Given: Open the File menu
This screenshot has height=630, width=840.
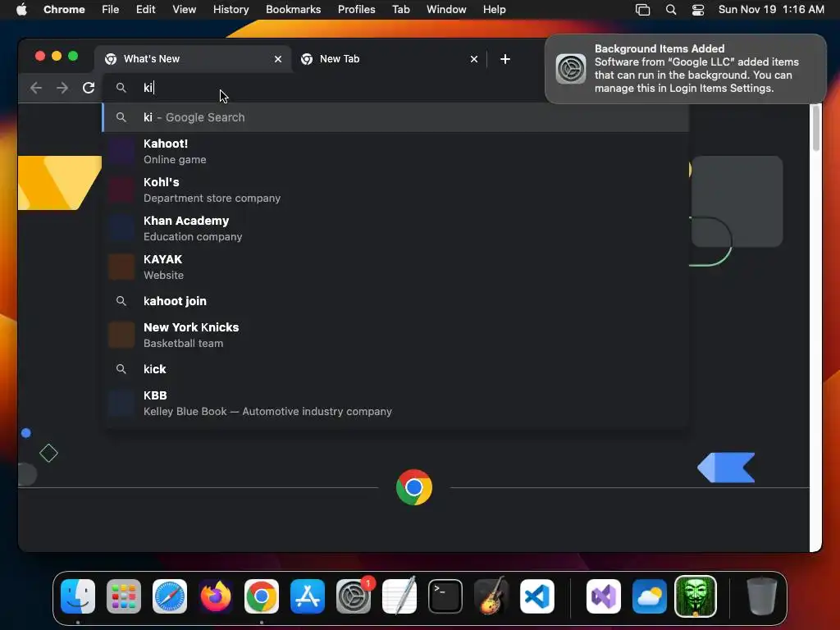Looking at the screenshot, I should pos(111,10).
